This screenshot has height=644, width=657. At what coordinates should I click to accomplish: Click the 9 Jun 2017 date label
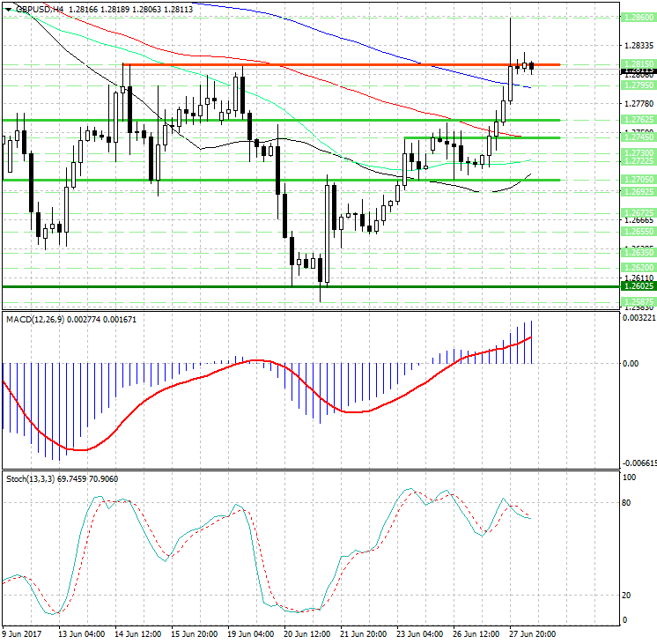pyautogui.click(x=23, y=633)
